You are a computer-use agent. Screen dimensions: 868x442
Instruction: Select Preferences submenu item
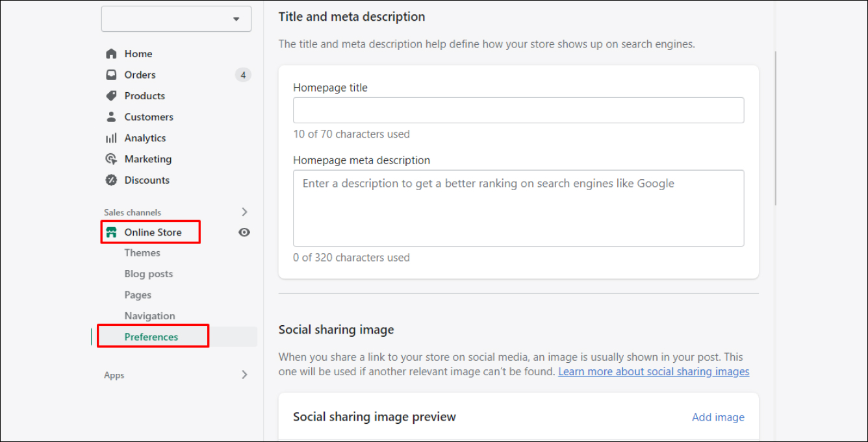click(151, 337)
